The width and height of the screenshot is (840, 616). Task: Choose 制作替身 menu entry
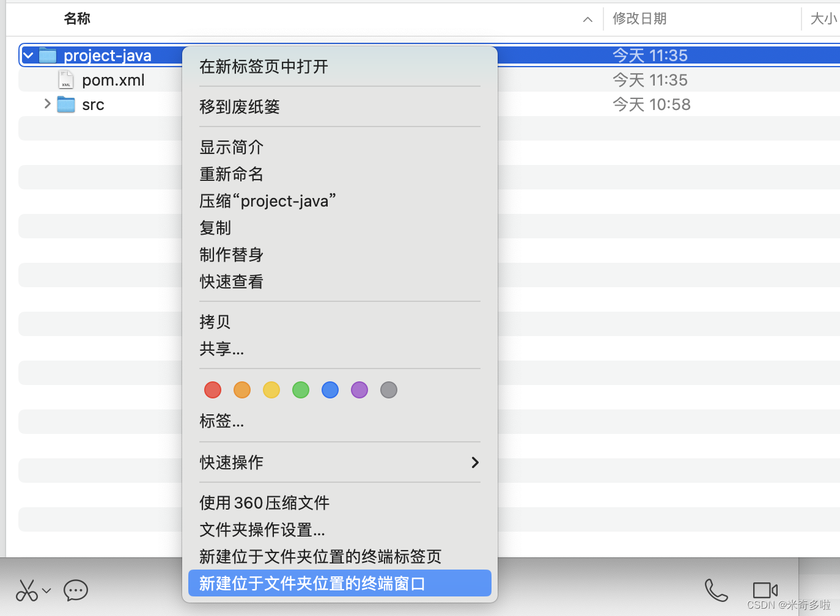pyautogui.click(x=340, y=254)
